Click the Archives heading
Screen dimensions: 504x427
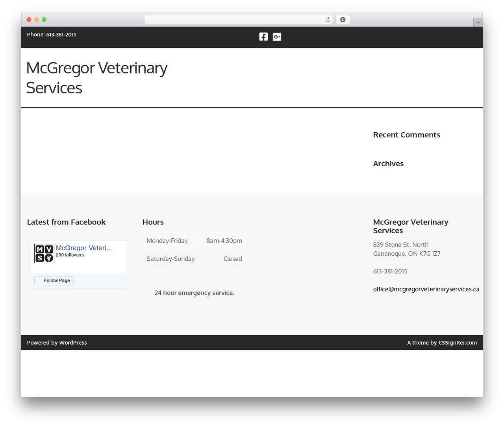[x=388, y=163]
